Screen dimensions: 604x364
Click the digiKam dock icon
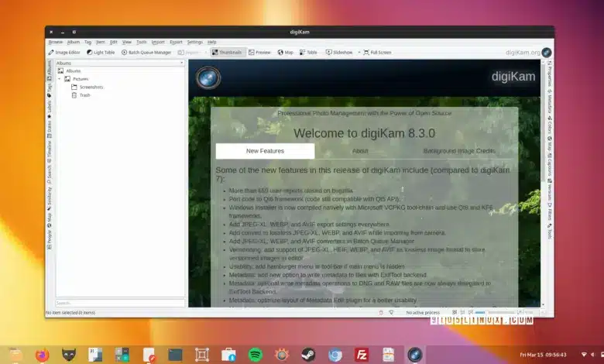(414, 355)
